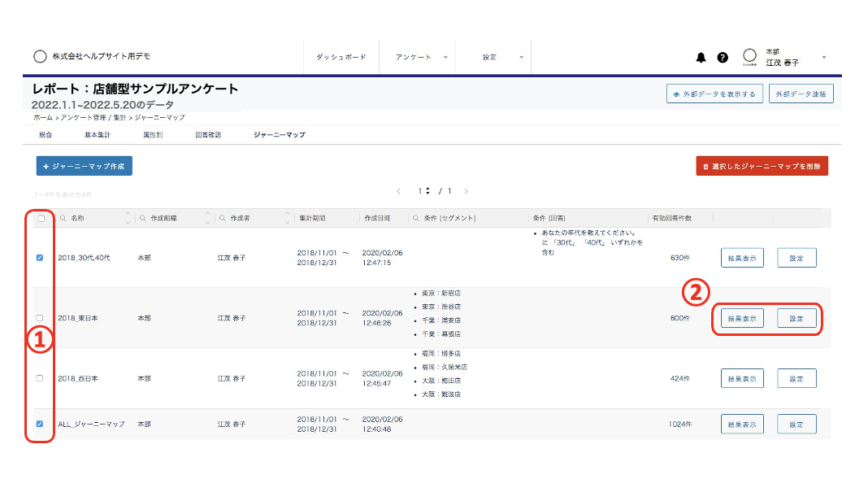The height and width of the screenshot is (501, 868).
Task: Click the name 2018_30代40代
Action: 85,258
